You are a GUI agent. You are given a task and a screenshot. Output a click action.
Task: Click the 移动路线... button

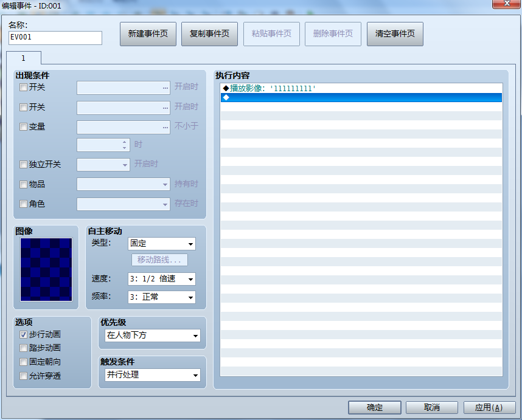pyautogui.click(x=159, y=260)
